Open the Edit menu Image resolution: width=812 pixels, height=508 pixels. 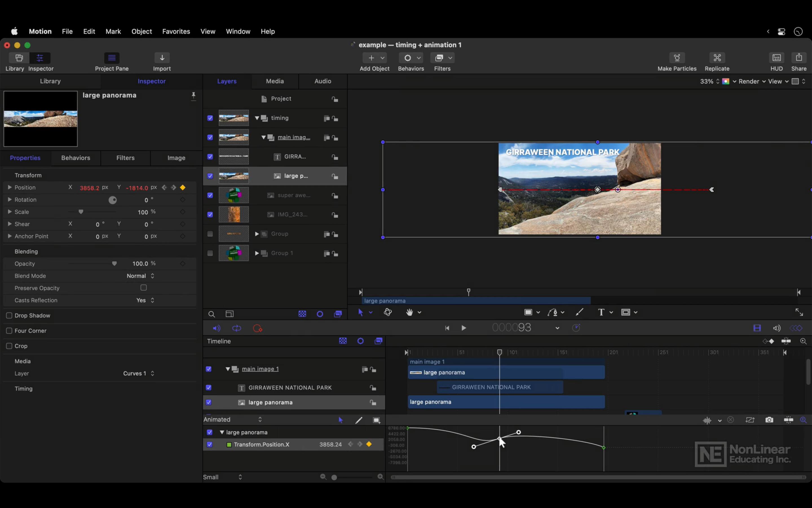pos(89,31)
